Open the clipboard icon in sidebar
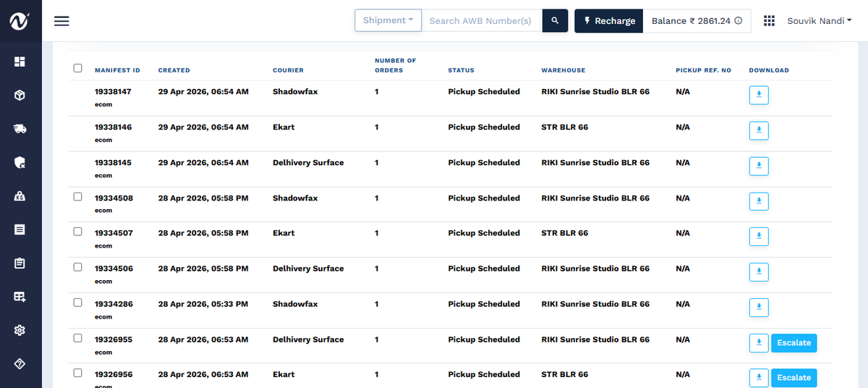The width and height of the screenshot is (868, 388). pyautogui.click(x=20, y=263)
